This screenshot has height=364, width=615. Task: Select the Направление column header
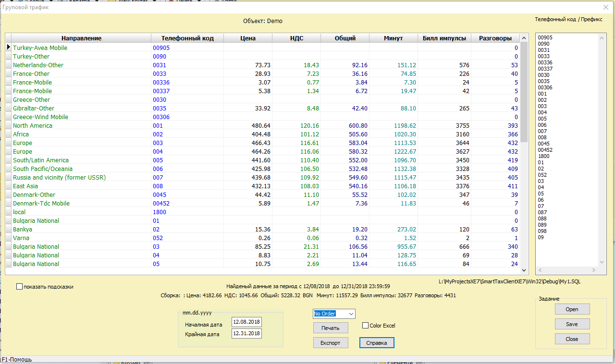tap(81, 38)
